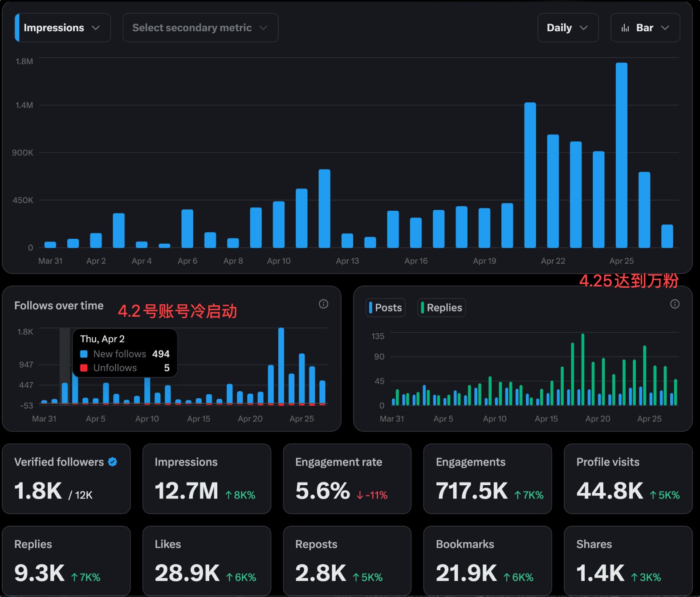Image resolution: width=700 pixels, height=597 pixels.
Task: Click the impressions bar above Apr 2
Action: pyautogui.click(x=96, y=241)
